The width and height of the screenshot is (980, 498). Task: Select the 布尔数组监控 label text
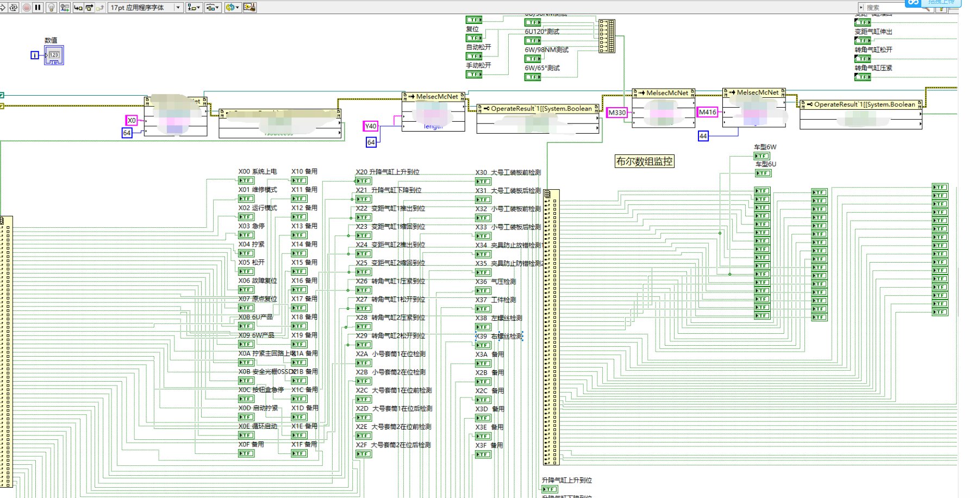click(644, 161)
